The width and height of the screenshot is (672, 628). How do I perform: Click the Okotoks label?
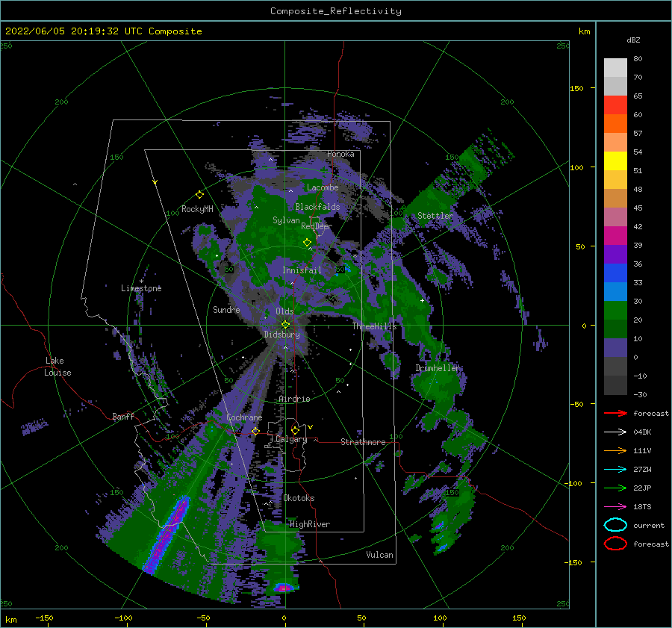click(299, 498)
